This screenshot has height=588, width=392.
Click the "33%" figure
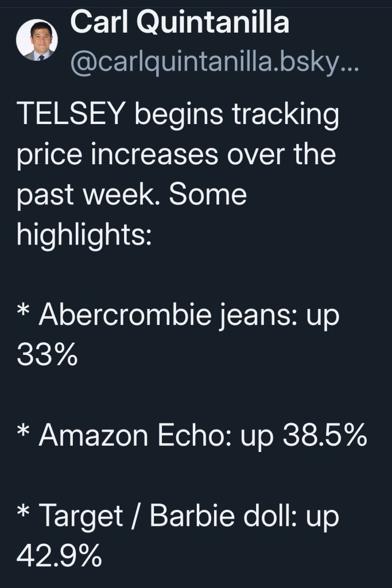click(47, 355)
